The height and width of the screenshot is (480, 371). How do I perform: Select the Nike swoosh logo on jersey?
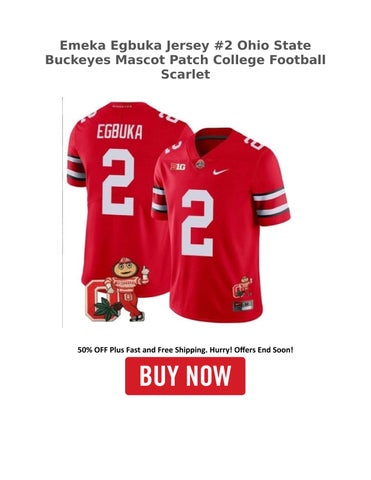(x=221, y=172)
